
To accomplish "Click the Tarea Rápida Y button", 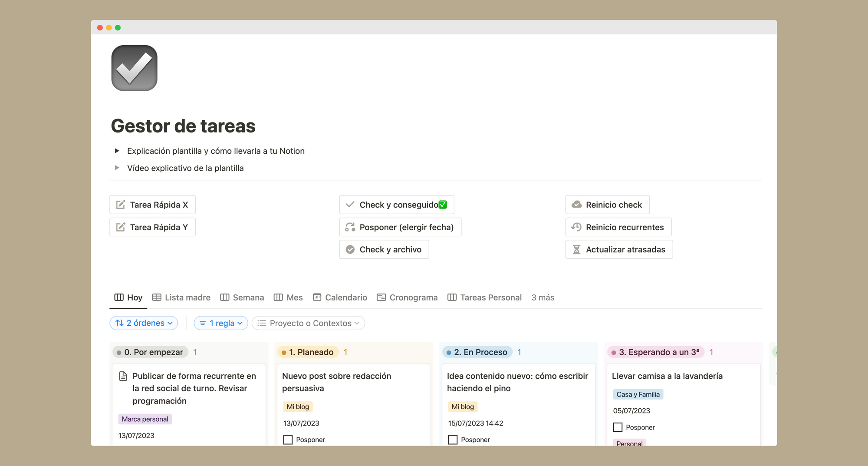I will point(152,227).
